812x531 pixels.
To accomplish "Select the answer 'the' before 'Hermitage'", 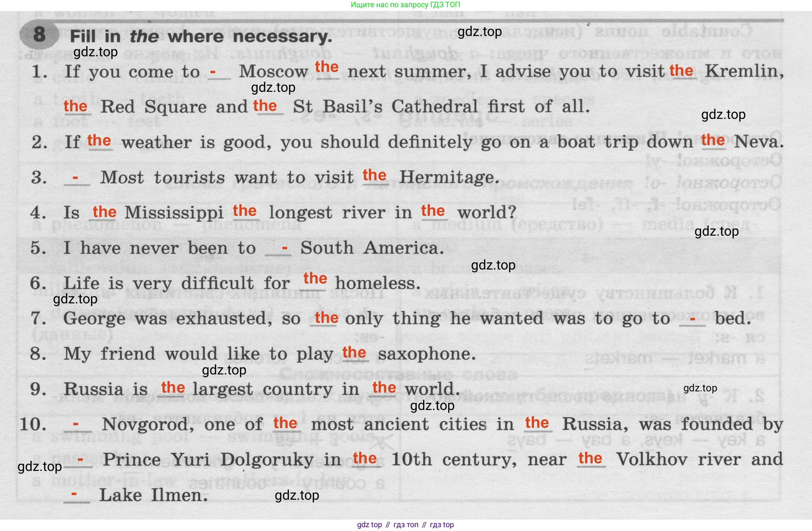I will click(374, 175).
